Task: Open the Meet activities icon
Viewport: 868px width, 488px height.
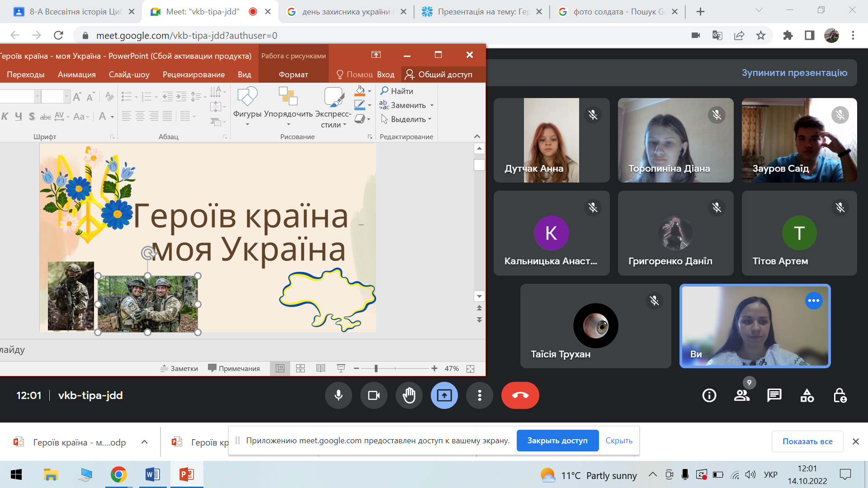Action: click(807, 395)
